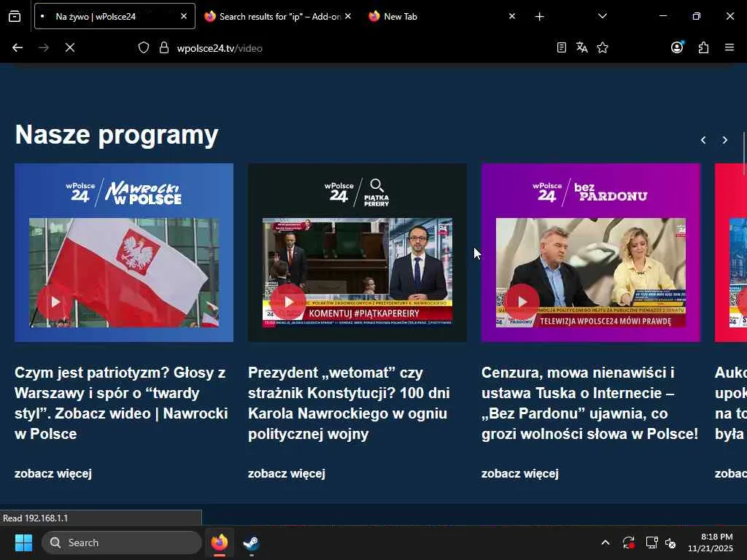
Task: Open Firefox application hamburger menu
Action: click(x=729, y=47)
